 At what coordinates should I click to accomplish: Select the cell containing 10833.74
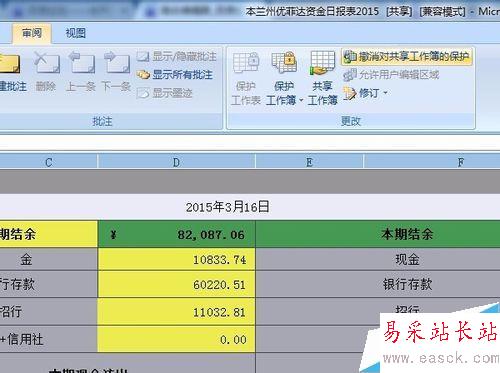coord(176,259)
